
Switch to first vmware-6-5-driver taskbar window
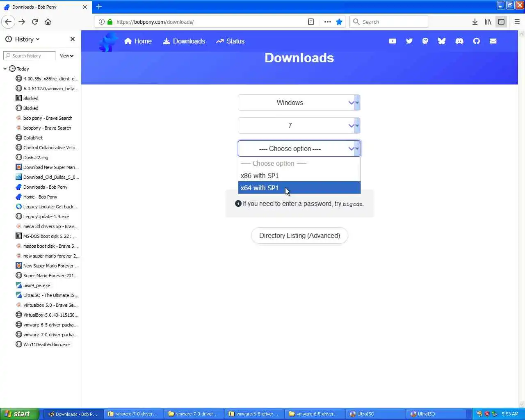tap(254, 414)
